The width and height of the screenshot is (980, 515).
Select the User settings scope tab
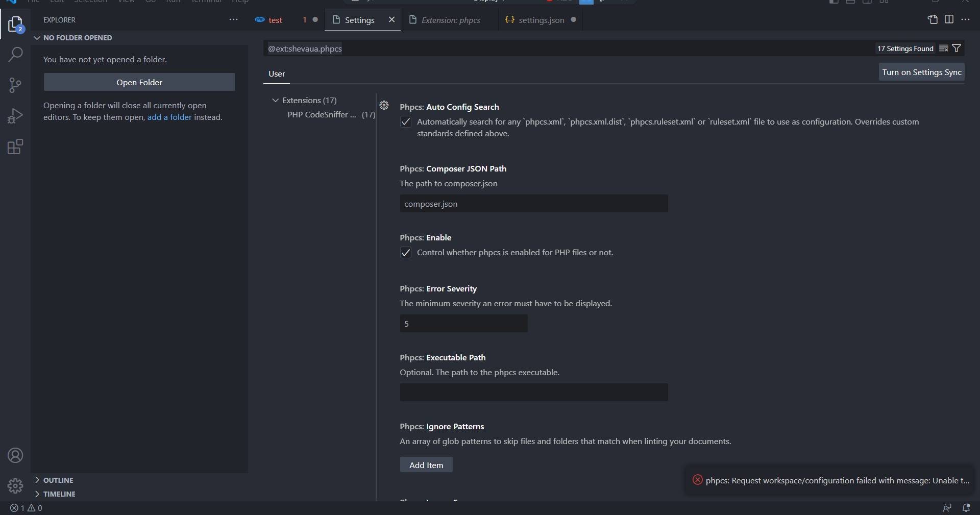coord(277,74)
